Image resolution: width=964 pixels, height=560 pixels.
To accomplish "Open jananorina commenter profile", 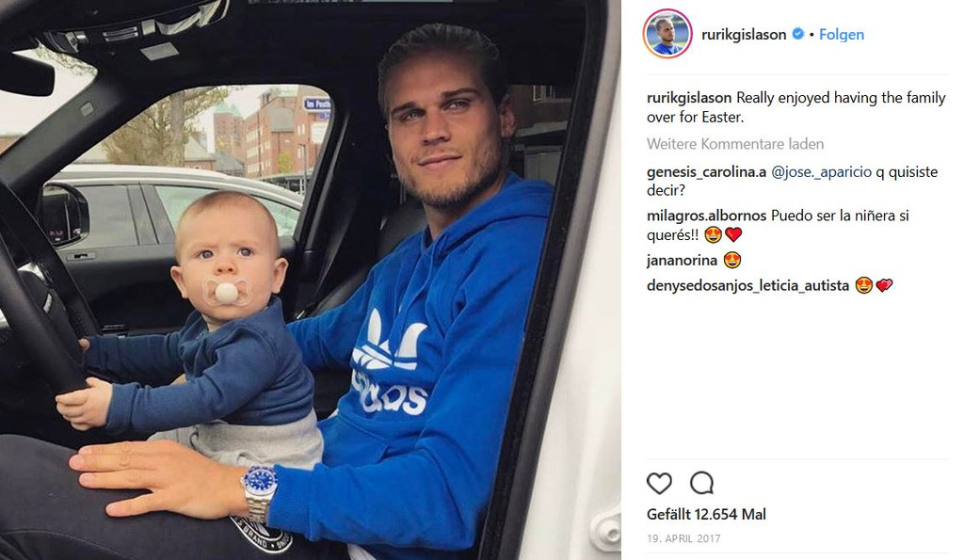I will [682, 261].
